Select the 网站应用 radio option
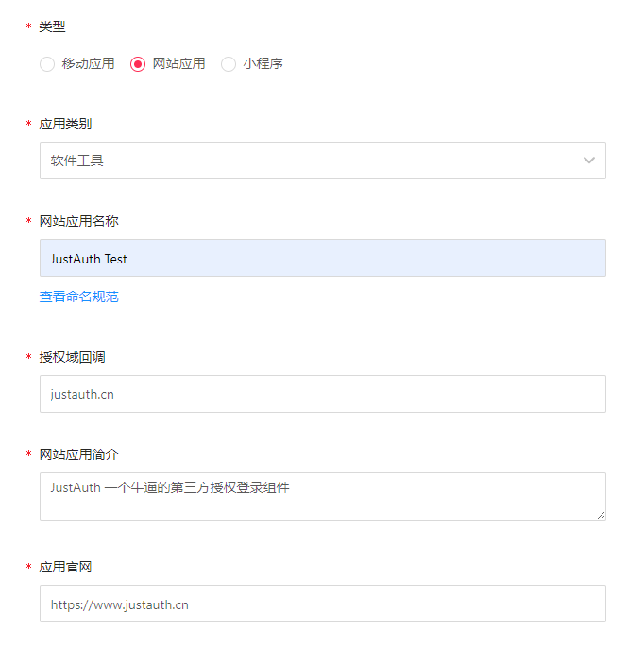 pyautogui.click(x=138, y=64)
